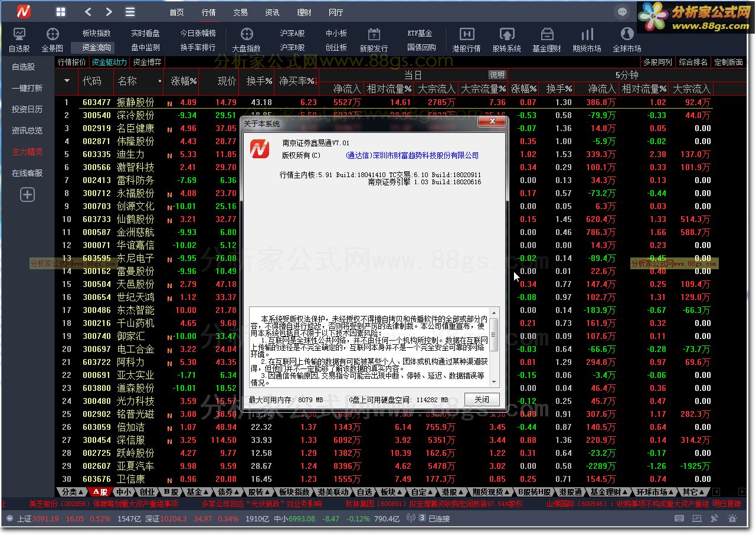Click the 关闭 button in about dialog
This screenshot has height=535, width=756.
482,399
